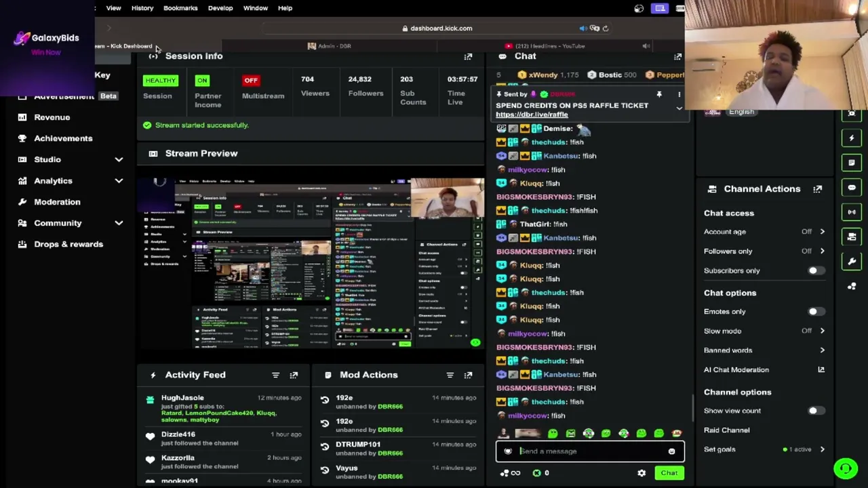Collapse the pinned message chevron
Screen dimensions: 868x488
(x=679, y=108)
